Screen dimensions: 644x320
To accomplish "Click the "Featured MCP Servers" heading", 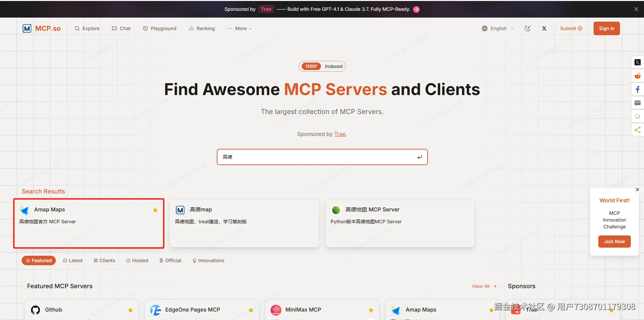I will (x=60, y=286).
